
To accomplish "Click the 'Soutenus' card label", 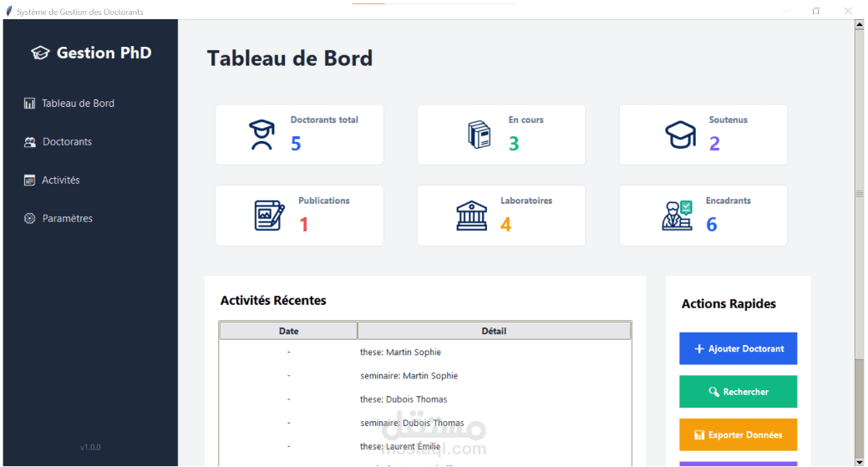I will pyautogui.click(x=728, y=119).
